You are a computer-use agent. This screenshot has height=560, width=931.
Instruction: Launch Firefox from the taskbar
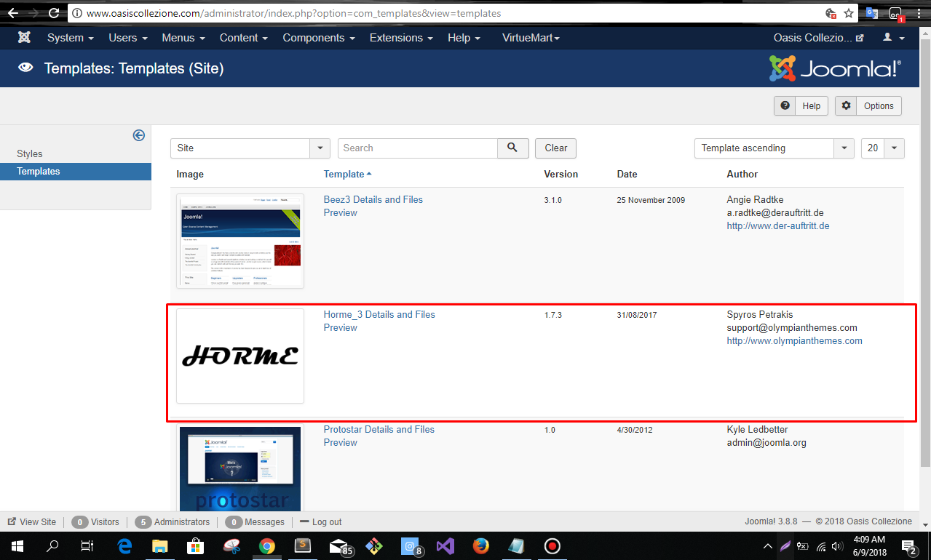[x=481, y=545]
